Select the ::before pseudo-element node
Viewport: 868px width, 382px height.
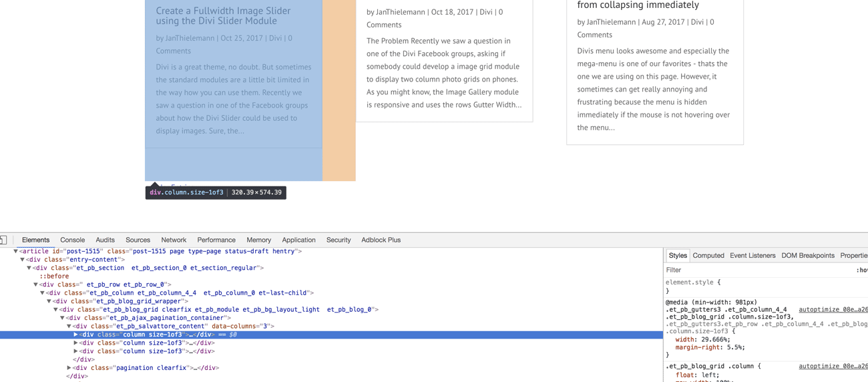54,276
